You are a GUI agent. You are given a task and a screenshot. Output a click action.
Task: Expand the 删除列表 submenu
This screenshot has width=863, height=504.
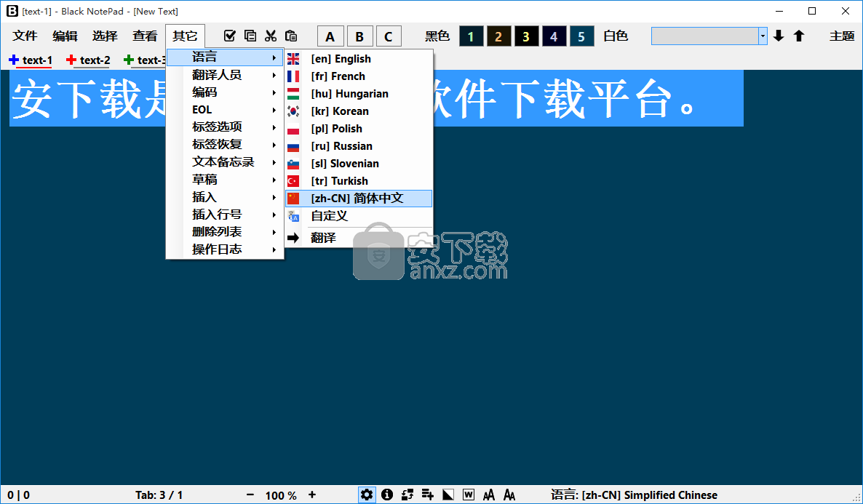pos(225,232)
